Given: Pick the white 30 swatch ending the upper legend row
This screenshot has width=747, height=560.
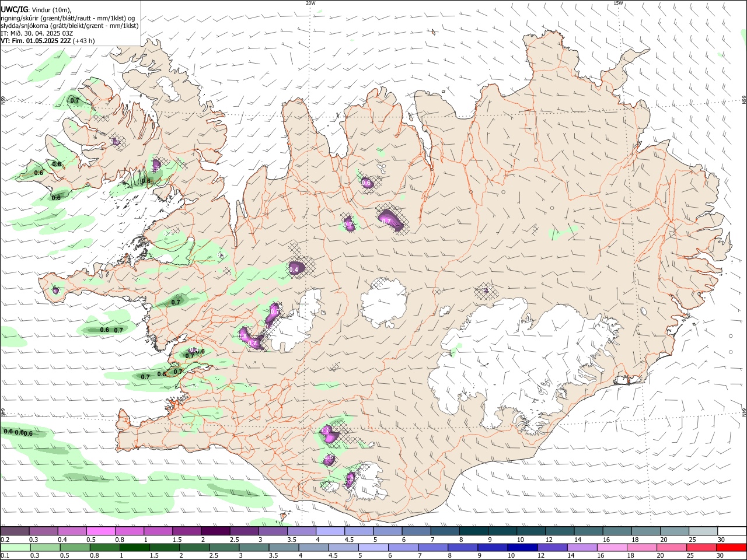Looking at the screenshot, I should 732,531.
